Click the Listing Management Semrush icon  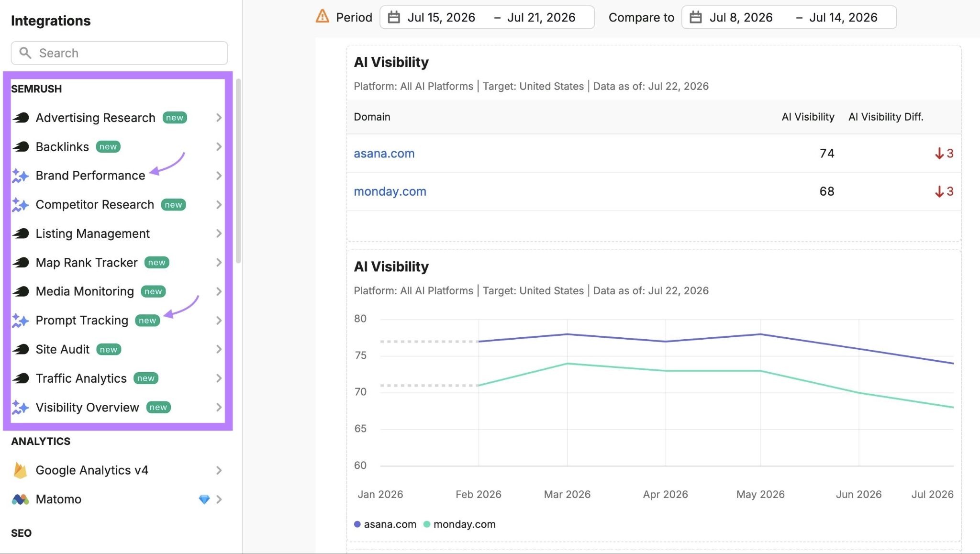(x=21, y=233)
